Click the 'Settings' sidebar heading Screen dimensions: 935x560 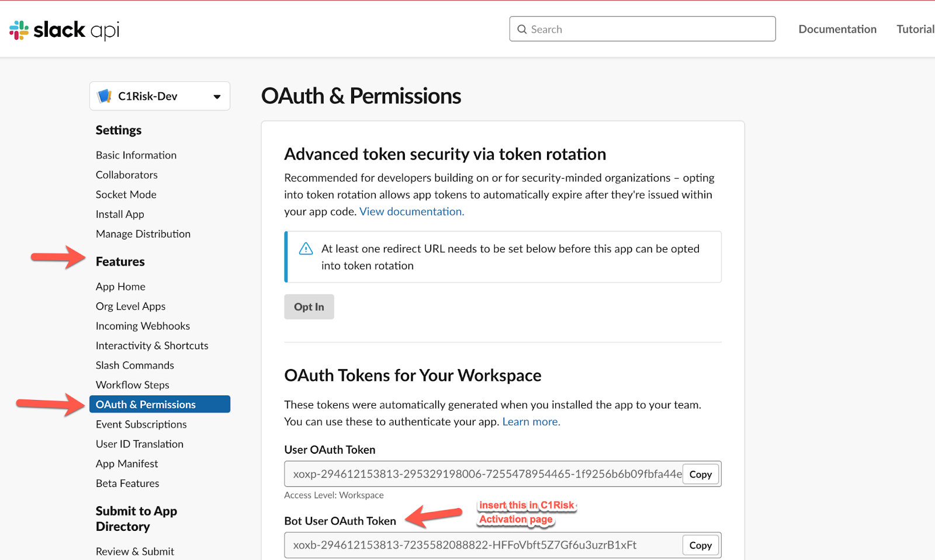(119, 130)
